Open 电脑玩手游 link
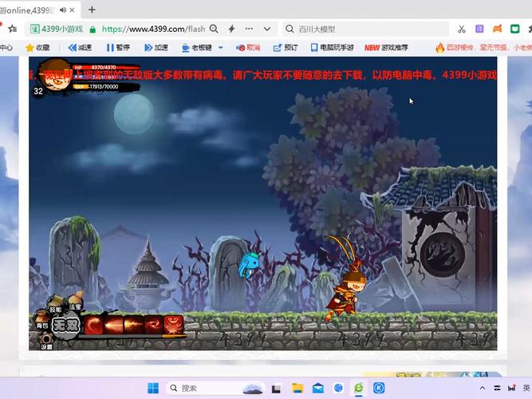Viewport: 532px width, 399px height. 332,48
